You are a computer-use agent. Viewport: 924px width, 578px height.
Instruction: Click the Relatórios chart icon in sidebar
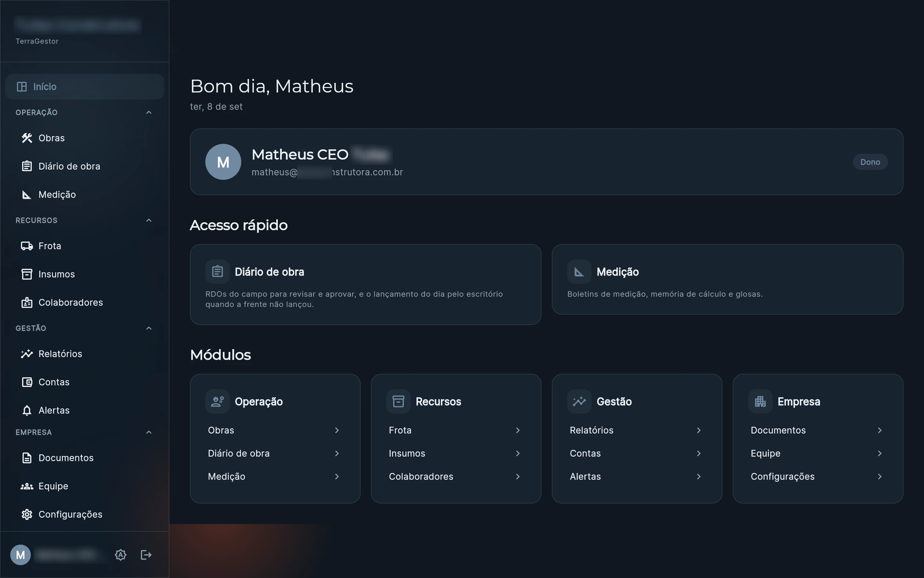tap(27, 354)
